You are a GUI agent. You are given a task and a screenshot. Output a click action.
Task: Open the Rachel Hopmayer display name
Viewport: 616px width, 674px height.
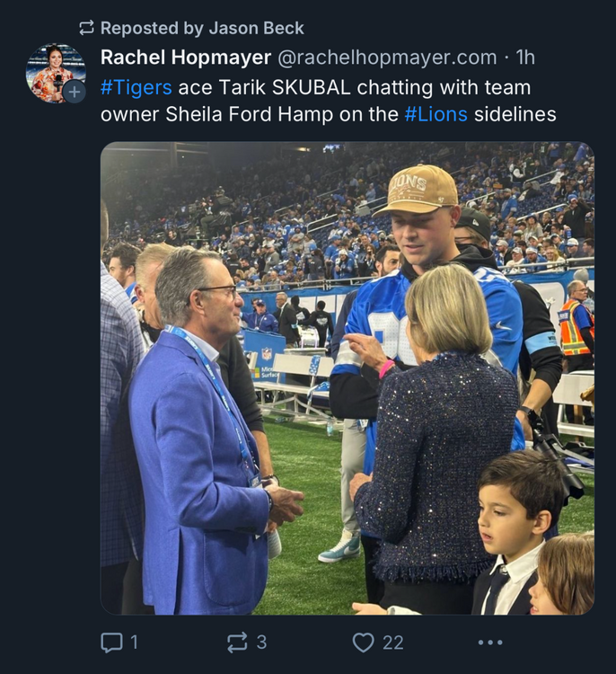(x=186, y=58)
